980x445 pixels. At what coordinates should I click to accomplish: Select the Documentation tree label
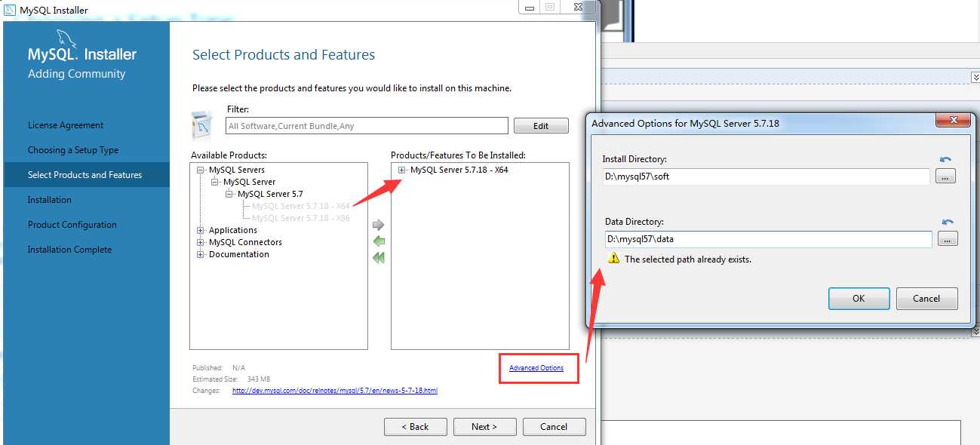[239, 254]
